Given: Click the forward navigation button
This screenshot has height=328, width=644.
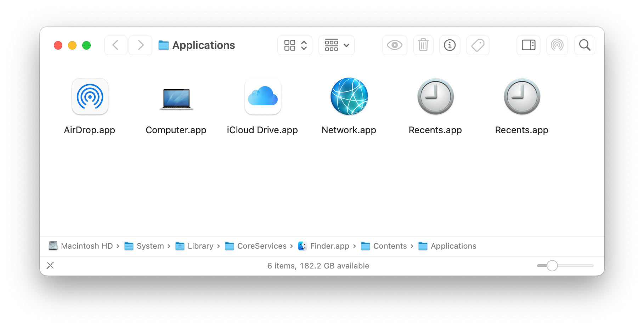Looking at the screenshot, I should (x=140, y=45).
